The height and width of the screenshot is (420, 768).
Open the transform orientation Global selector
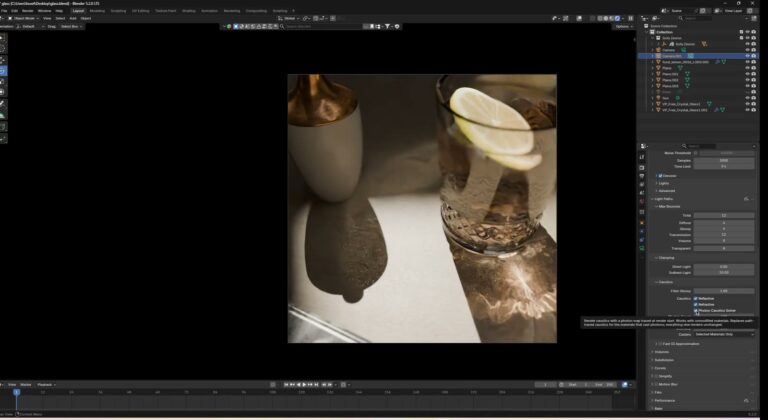[x=288, y=18]
